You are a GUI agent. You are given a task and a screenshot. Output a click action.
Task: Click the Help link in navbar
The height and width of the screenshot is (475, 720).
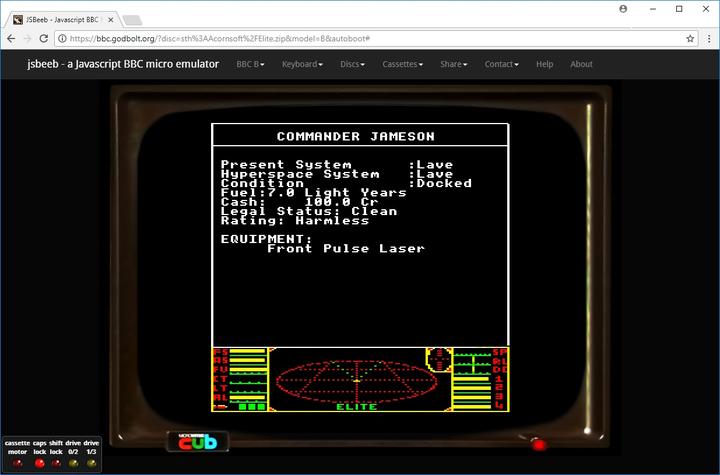click(x=544, y=64)
